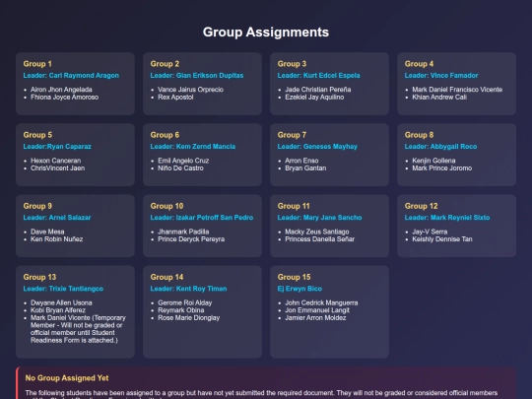
Task: Select member Jhanmark Padilla
Action: [x=183, y=232]
